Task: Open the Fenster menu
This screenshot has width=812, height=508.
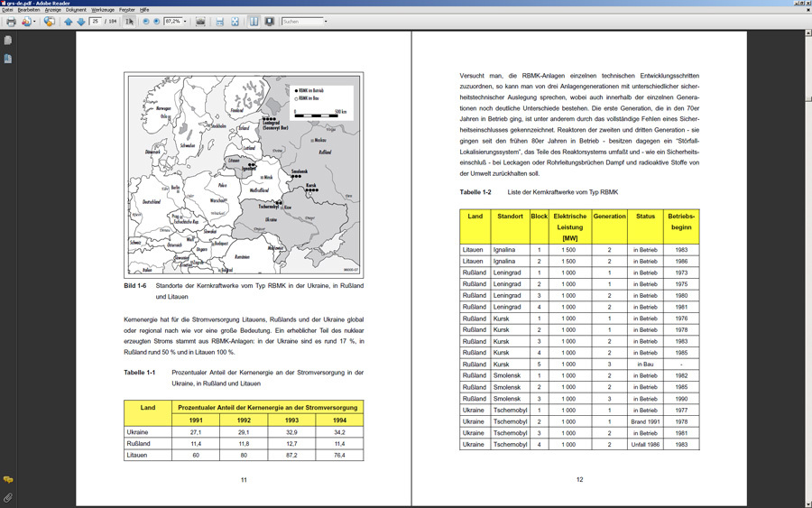Action: (x=127, y=10)
